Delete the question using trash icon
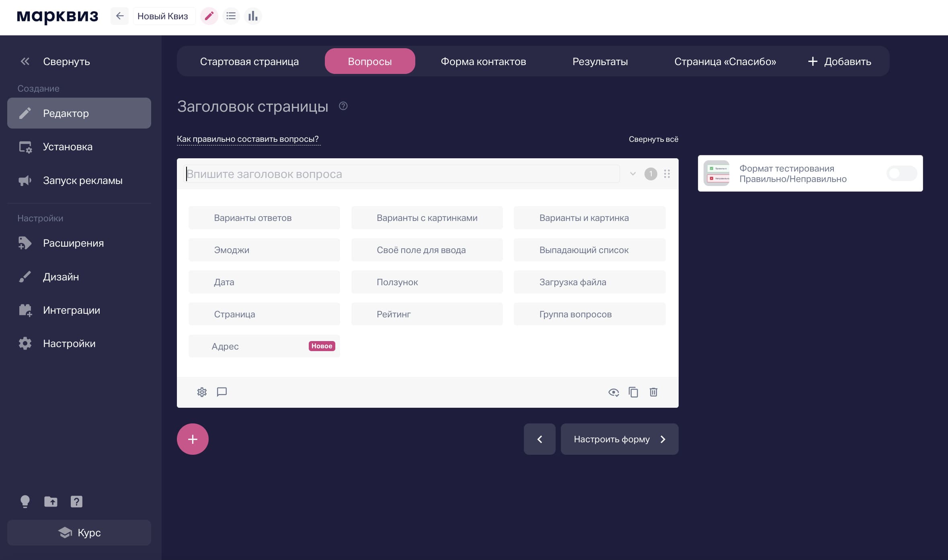The image size is (948, 560). pos(653,392)
